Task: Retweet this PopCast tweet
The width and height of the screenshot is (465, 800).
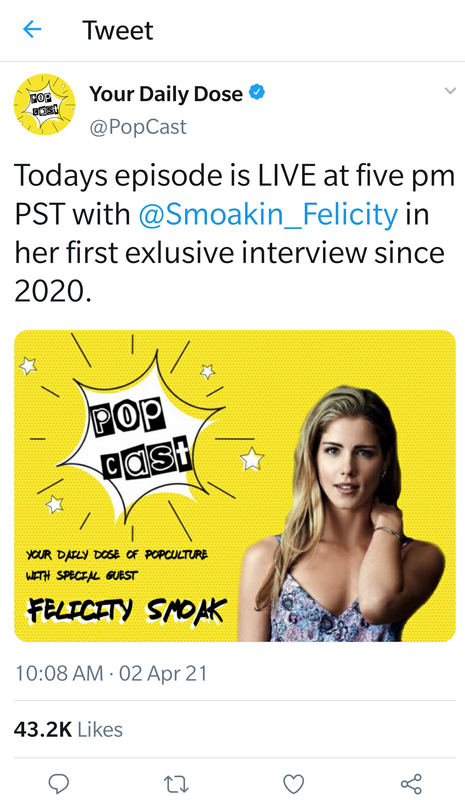Action: [x=176, y=784]
